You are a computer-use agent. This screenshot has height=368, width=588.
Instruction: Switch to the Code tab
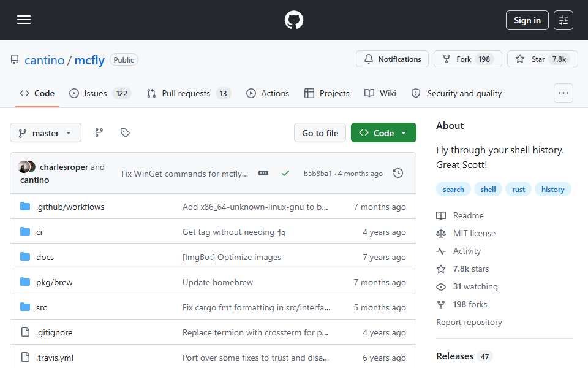[x=37, y=93]
